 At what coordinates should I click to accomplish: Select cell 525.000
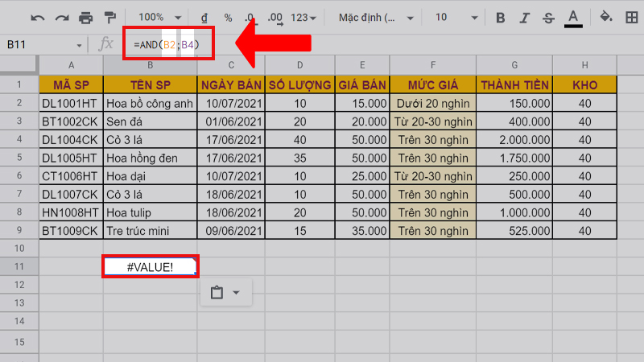[x=514, y=230]
